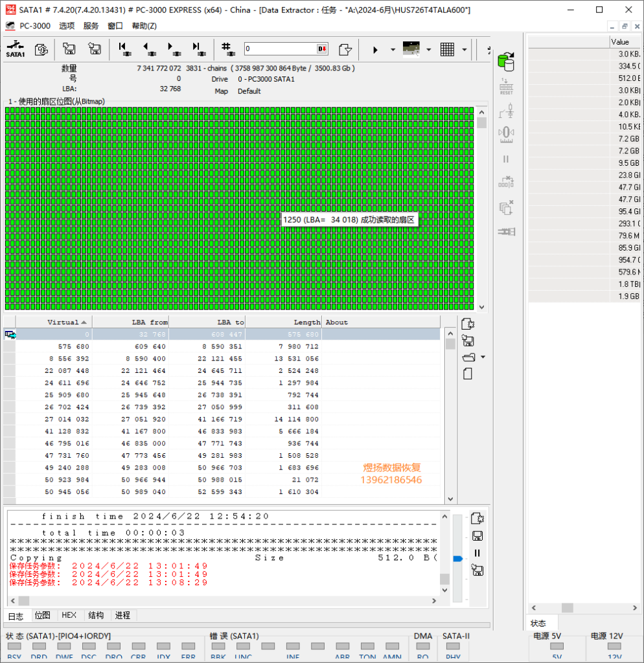Click the RESET icon in side toolbar
This screenshot has width=644, height=663.
[507, 86]
